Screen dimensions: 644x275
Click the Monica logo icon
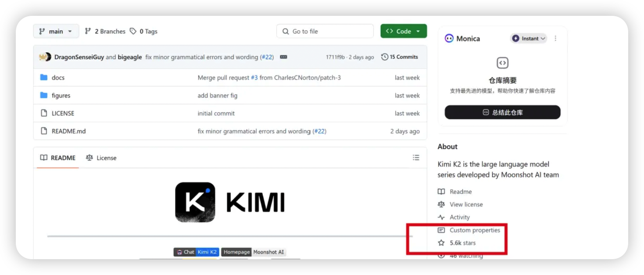click(449, 39)
